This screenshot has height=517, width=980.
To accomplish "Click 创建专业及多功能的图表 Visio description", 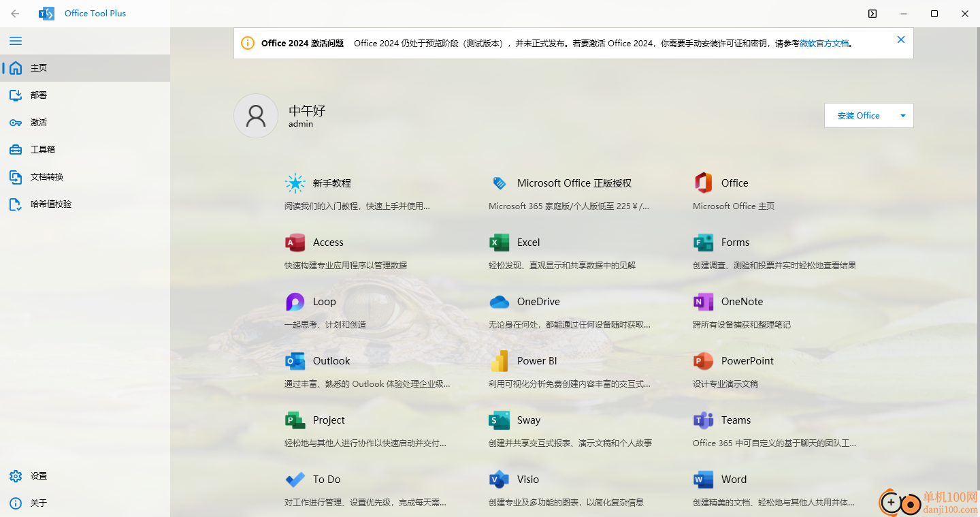I will point(566,502).
